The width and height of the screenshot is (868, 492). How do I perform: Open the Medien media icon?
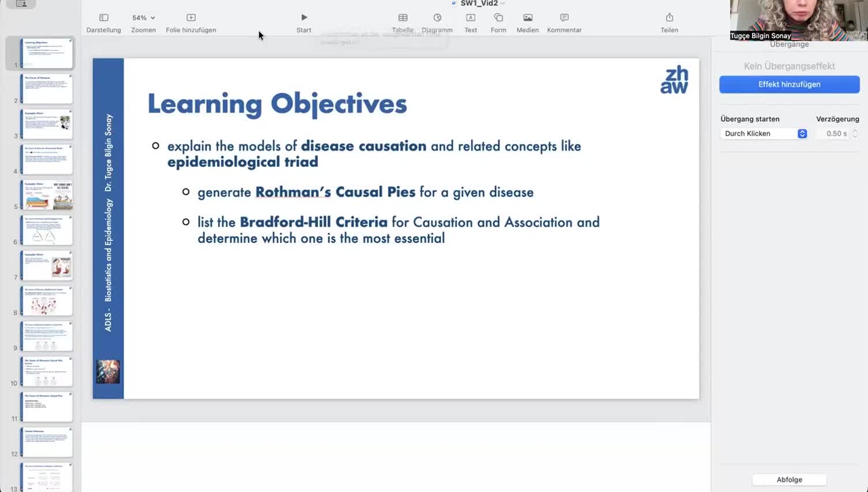pyautogui.click(x=528, y=18)
